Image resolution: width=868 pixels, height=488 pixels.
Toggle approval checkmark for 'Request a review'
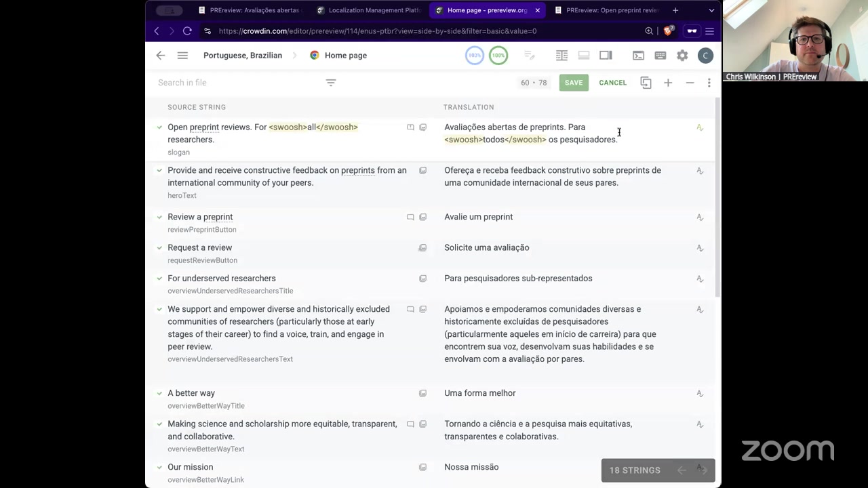(x=159, y=247)
